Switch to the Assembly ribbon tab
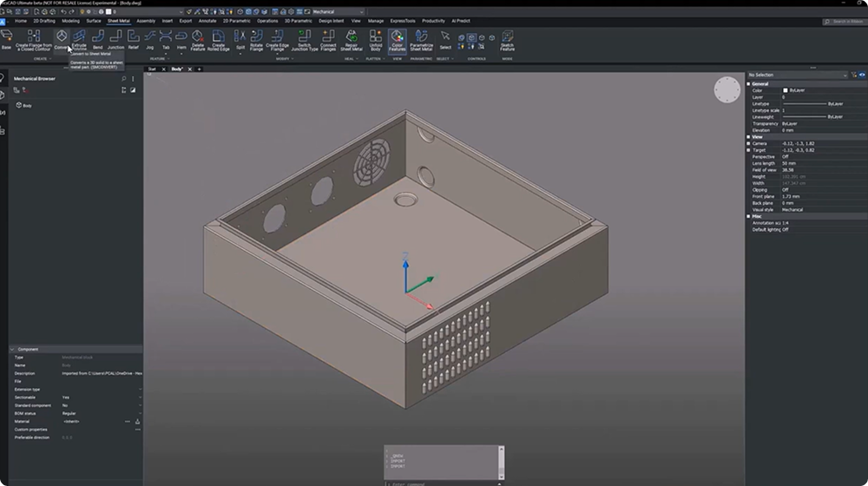Viewport: 868px width, 486px height. tap(146, 21)
